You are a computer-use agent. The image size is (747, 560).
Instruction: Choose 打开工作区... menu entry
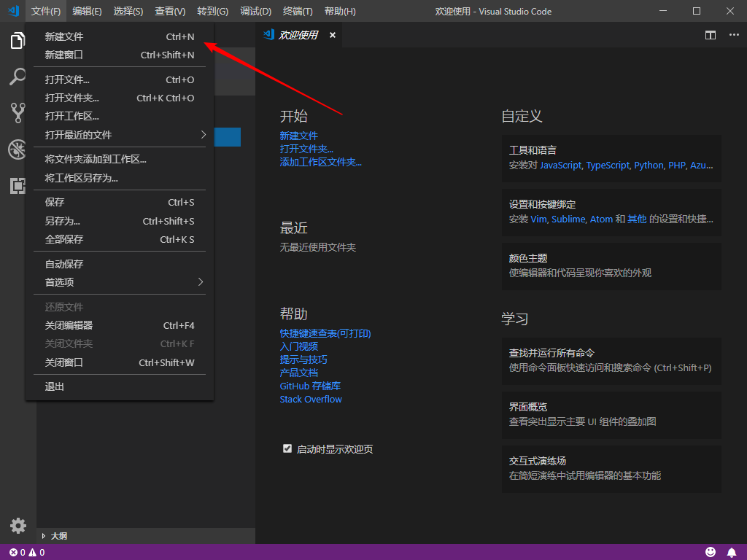coord(120,116)
